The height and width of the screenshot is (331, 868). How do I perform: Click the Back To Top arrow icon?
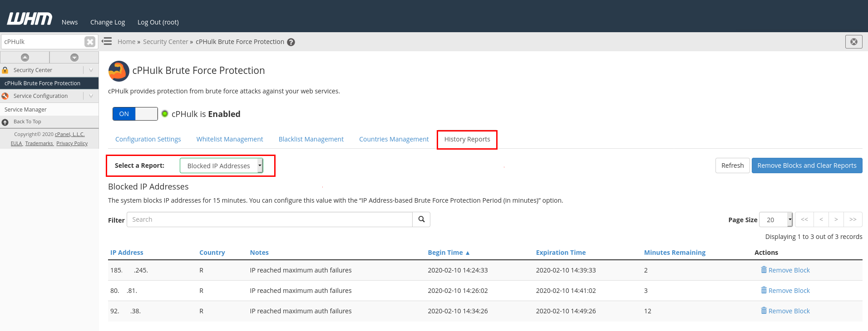pos(5,122)
